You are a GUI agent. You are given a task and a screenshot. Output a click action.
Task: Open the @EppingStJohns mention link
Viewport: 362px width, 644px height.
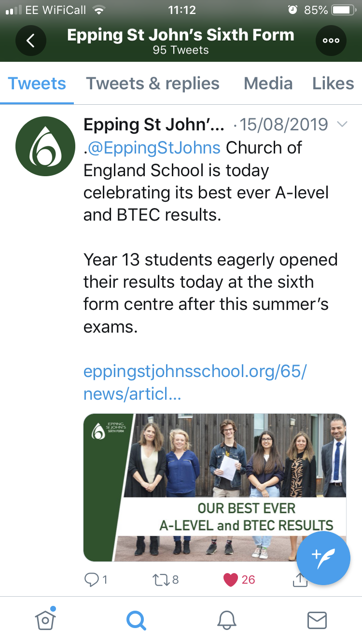153,148
